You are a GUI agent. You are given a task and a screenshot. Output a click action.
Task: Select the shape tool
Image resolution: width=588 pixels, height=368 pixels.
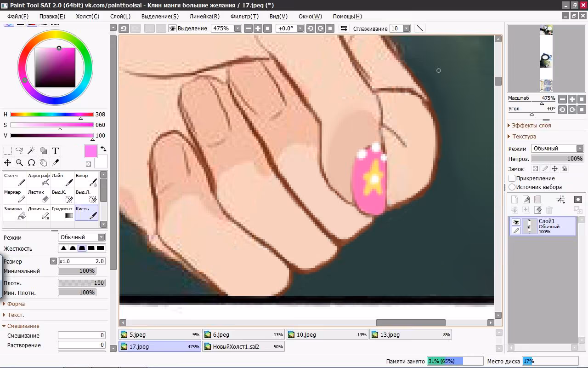click(x=43, y=151)
